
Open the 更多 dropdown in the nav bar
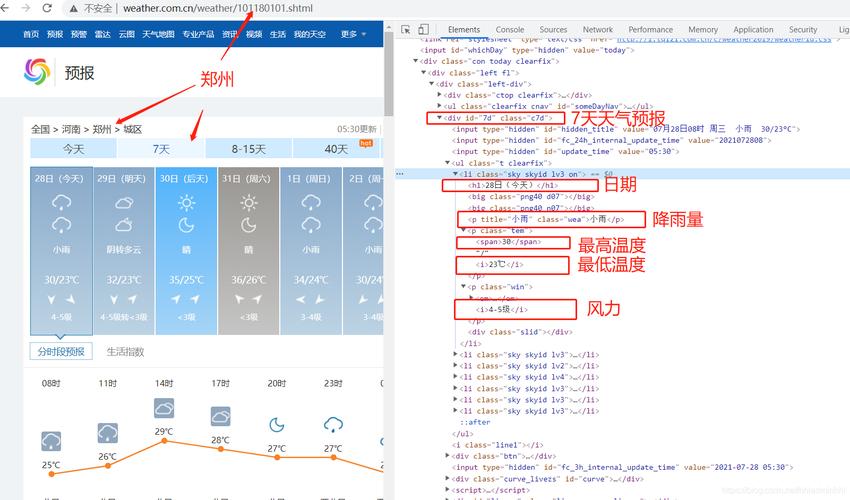coord(353,34)
